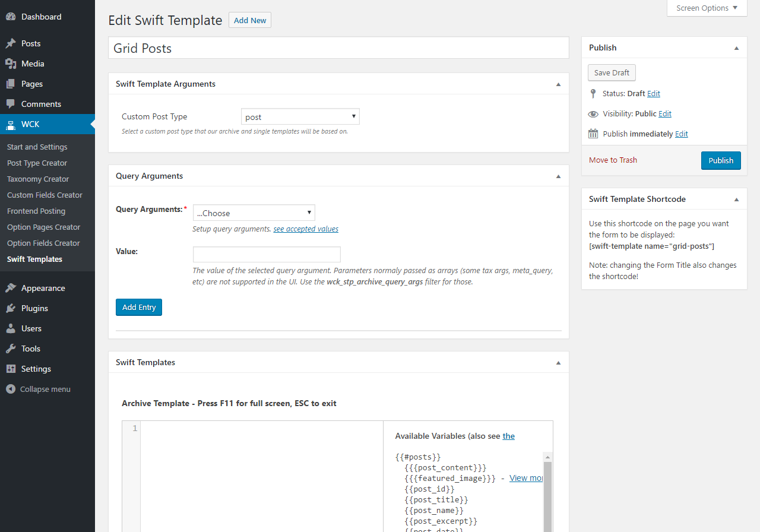
Task: Click the Save Draft button
Action: [612, 72]
